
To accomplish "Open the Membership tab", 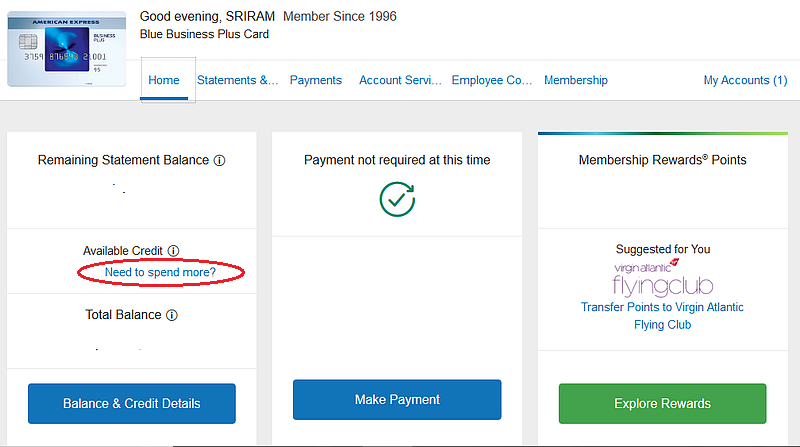I will click(x=576, y=80).
